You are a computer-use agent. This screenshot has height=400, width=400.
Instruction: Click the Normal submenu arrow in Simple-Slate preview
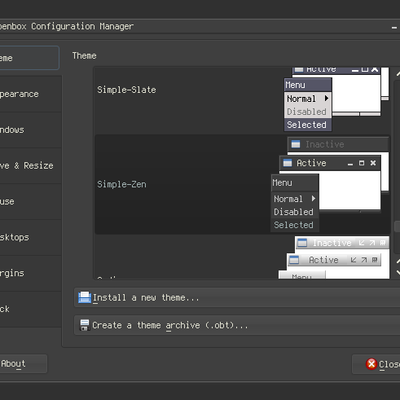coord(326,98)
